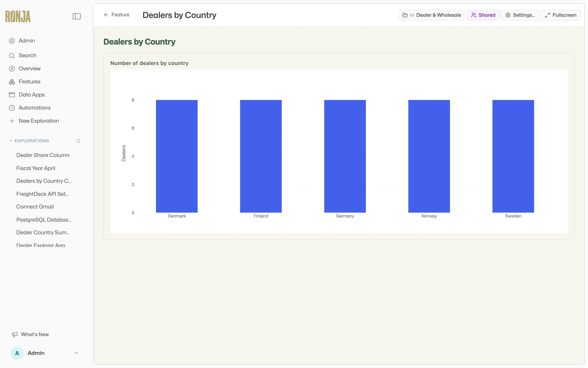The height and width of the screenshot is (368, 588).
Task: Open Connect Gmail exploration
Action: [35, 207]
